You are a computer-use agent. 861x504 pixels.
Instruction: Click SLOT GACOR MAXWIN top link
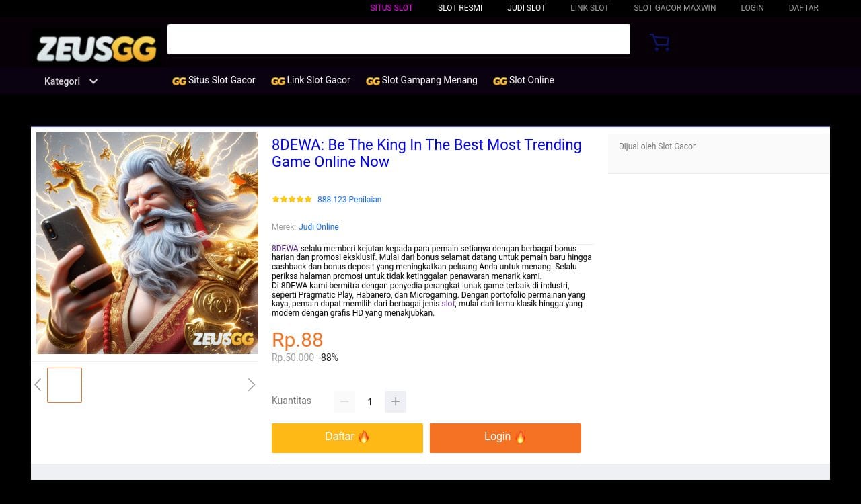coord(675,8)
